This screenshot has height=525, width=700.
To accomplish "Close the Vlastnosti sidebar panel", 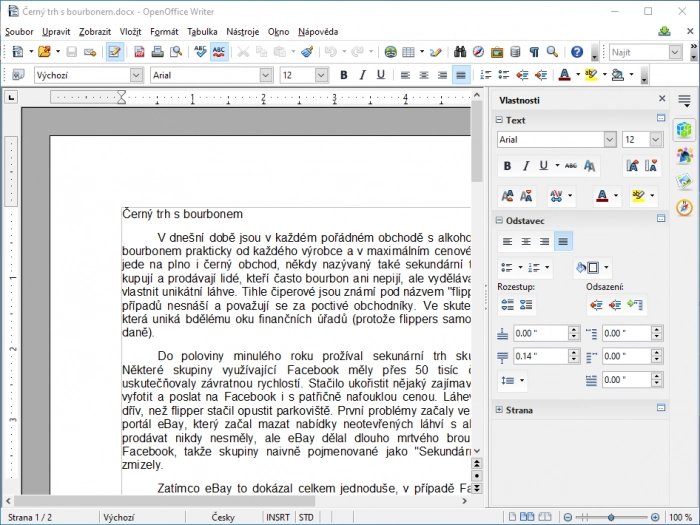I will [x=662, y=99].
